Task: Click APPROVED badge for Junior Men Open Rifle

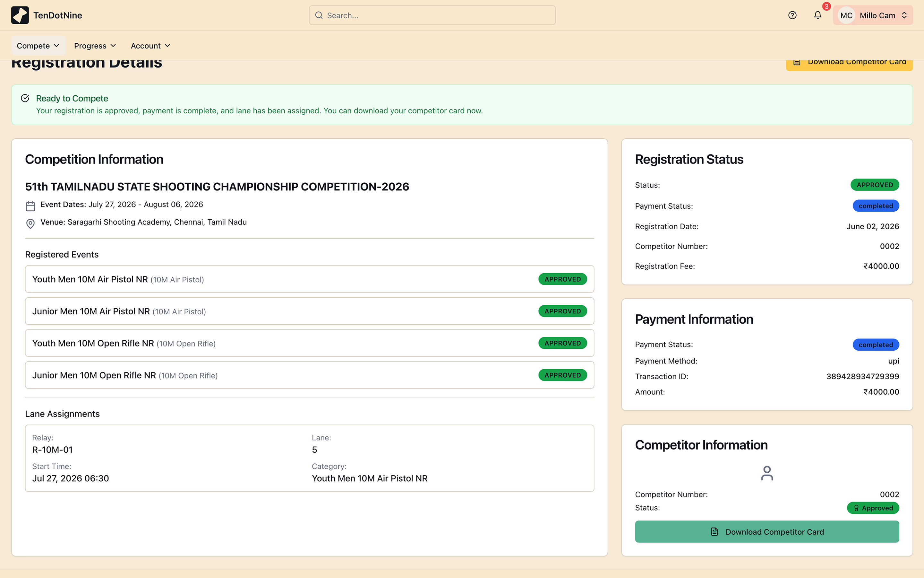Action: [562, 375]
